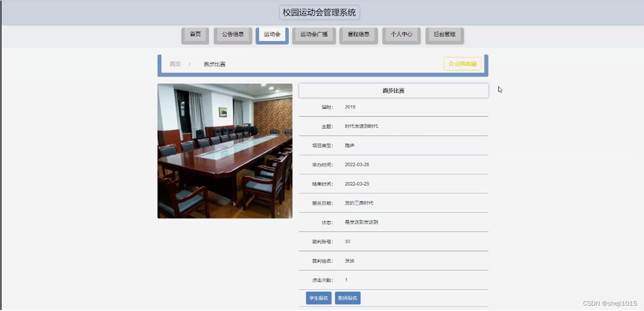Viewport: 644px width, 311px height.
Task: Click the 跑步比赛 title header
Action: tap(394, 91)
